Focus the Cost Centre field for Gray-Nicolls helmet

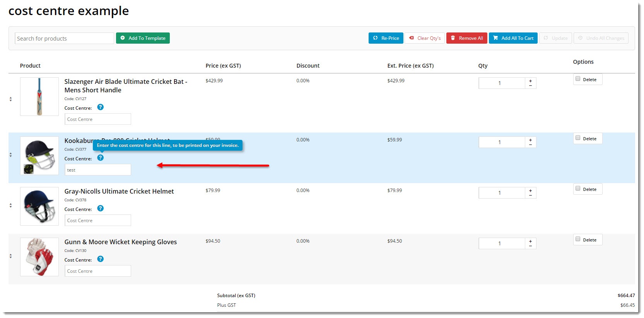point(98,220)
